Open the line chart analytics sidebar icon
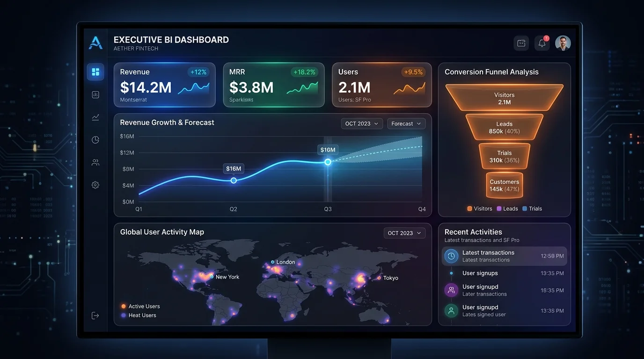 click(x=95, y=117)
